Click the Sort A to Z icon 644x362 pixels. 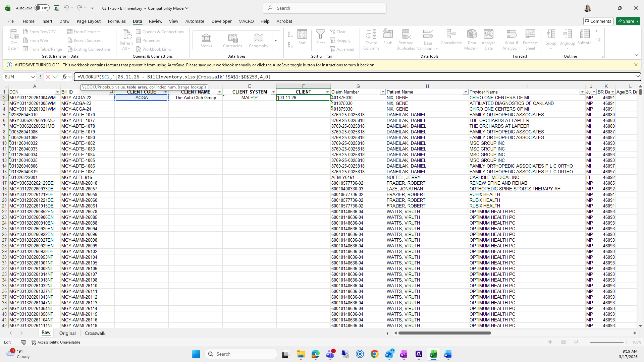point(290,35)
